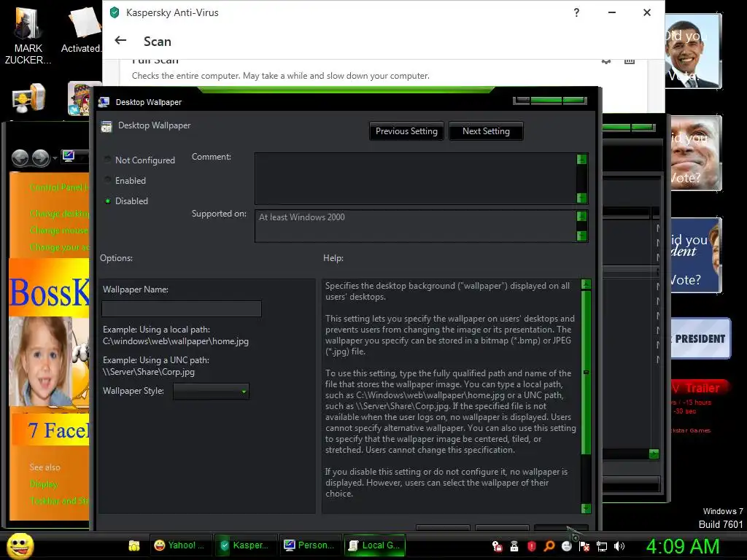Switch to Kasper... taskbar item
Screen dimensions: 747x560
(246, 545)
